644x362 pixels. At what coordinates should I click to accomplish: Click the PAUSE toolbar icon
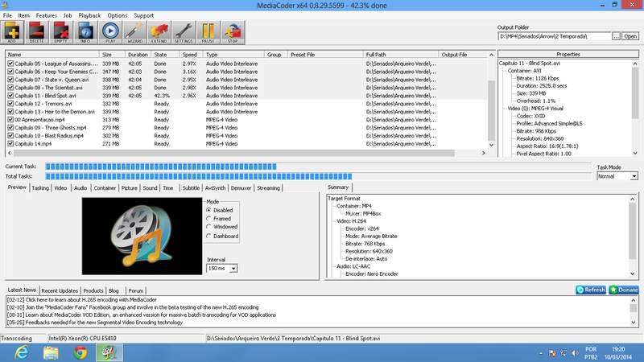point(208,32)
